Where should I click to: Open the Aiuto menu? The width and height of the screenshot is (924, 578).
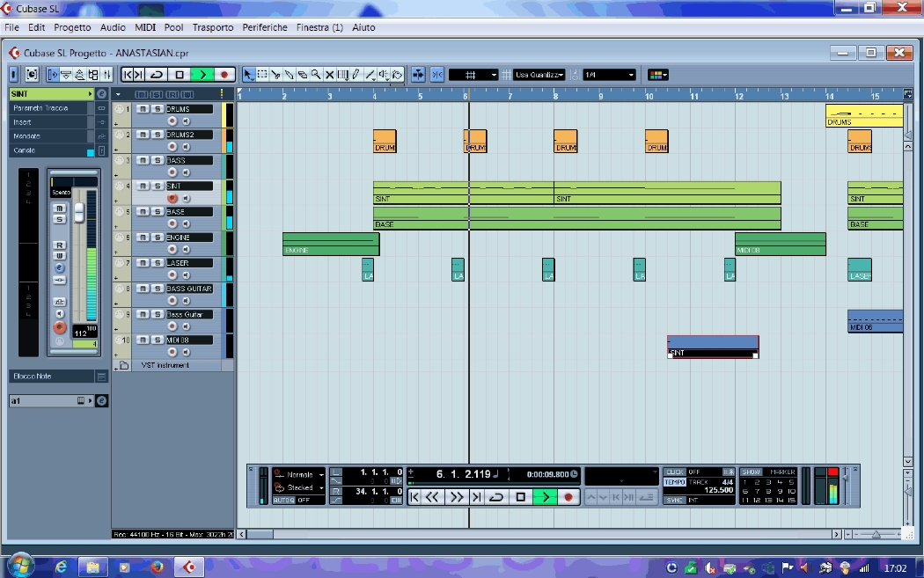363,27
